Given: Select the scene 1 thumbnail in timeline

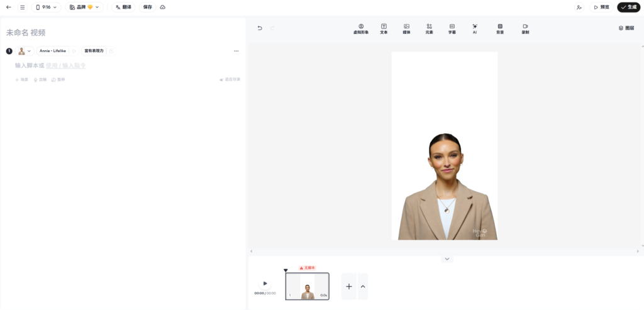Looking at the screenshot, I should (x=307, y=286).
